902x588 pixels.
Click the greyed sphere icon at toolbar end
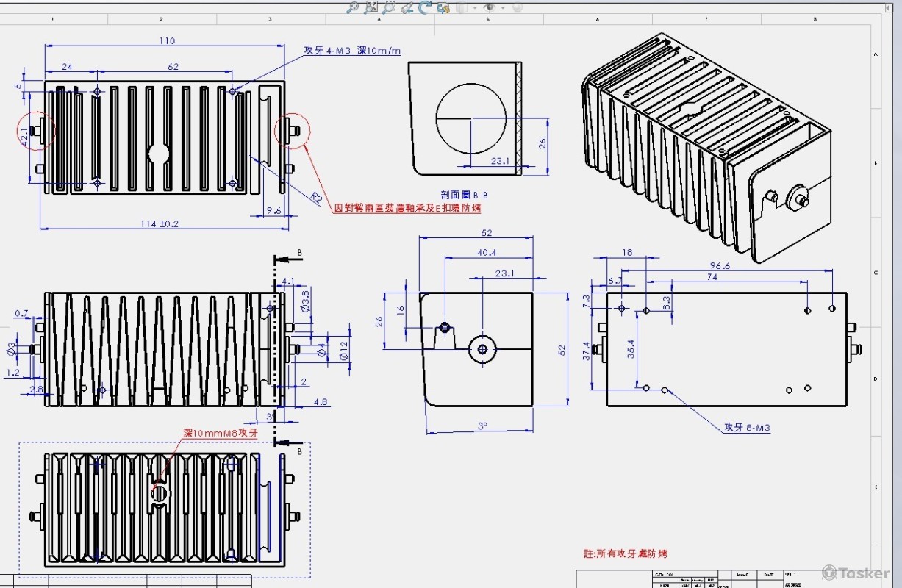pos(517,7)
